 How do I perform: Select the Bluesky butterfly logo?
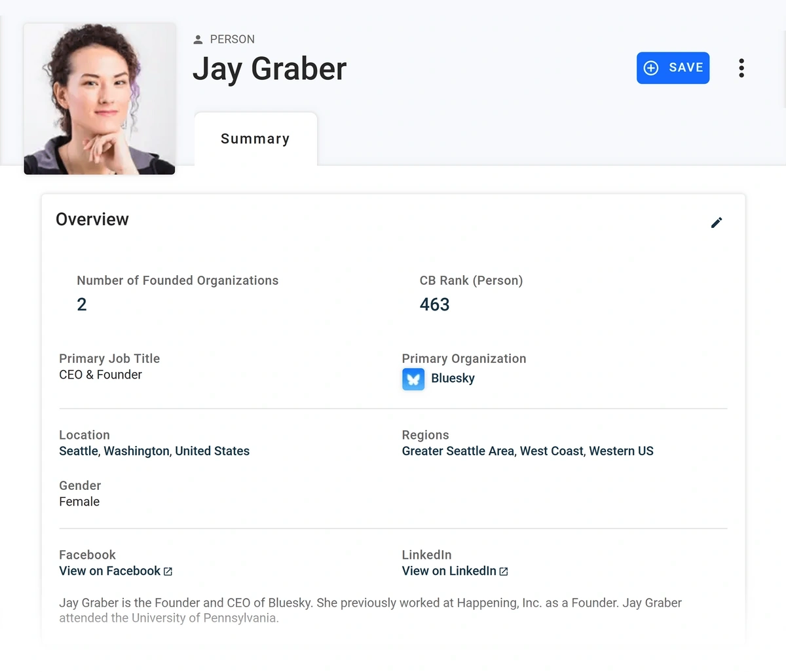tap(413, 379)
